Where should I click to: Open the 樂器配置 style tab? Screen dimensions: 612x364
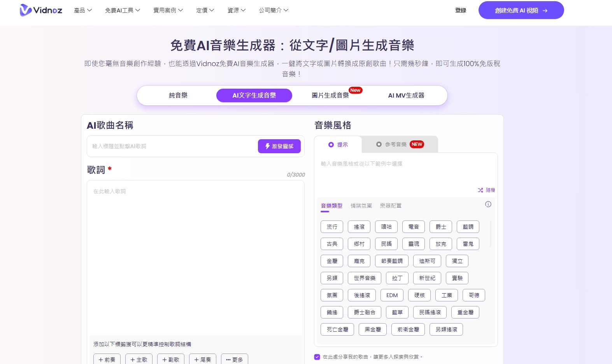391,206
